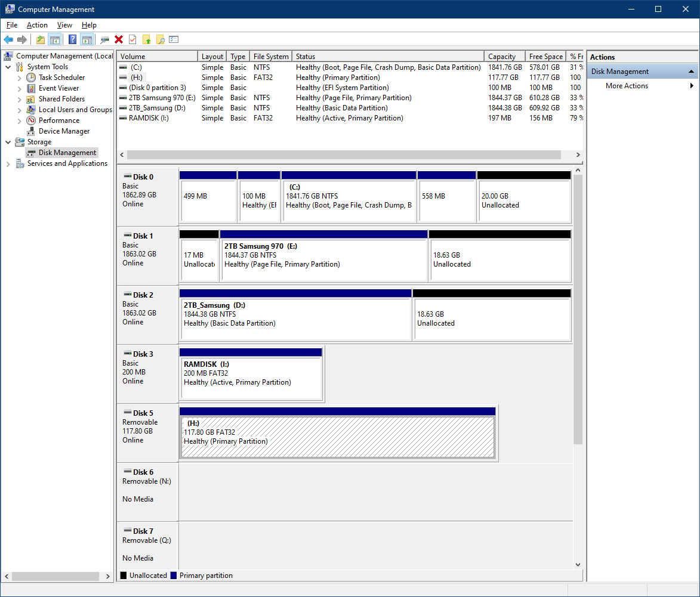This screenshot has height=597, width=700.
Task: Open Device Manager in the tree
Action: coord(64,131)
